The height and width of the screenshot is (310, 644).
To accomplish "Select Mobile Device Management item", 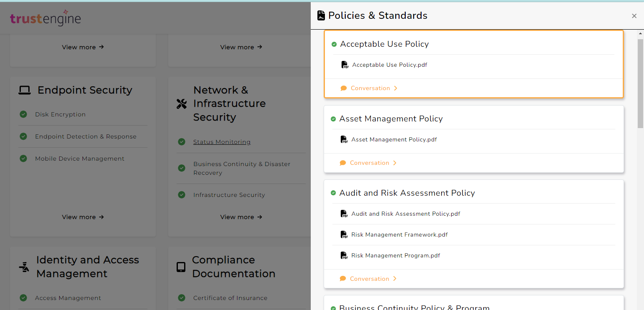I will 80,159.
